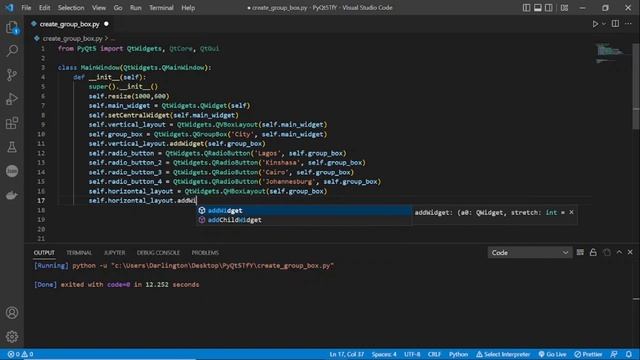Toggle panel layout icon in title bar
This screenshot has width=640, height=360.
coord(538,8)
